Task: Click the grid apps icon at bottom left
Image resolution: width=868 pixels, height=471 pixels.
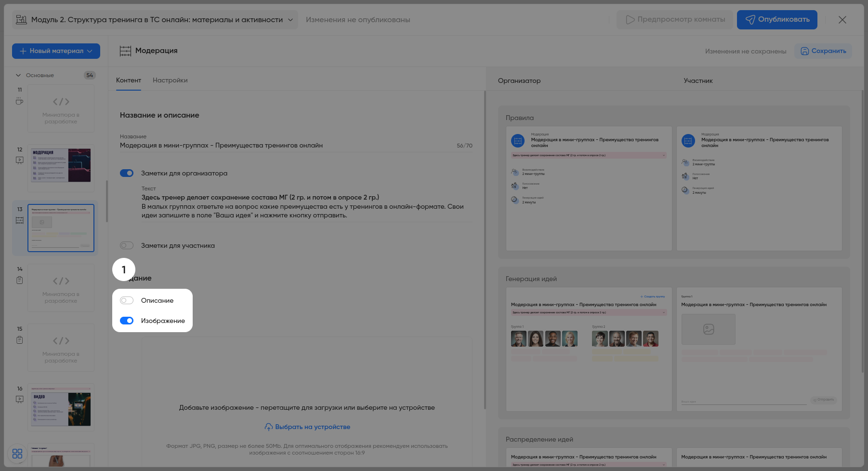Action: 17,454
